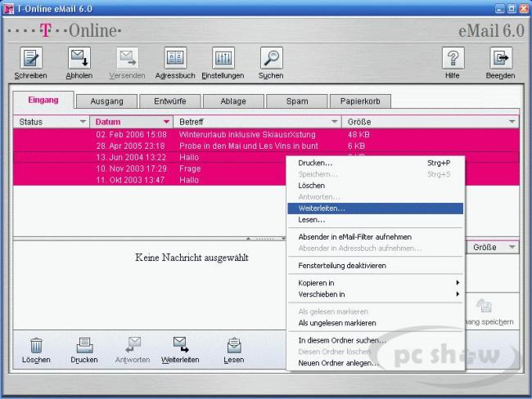This screenshot has width=532, height=399.
Task: Click the Beenden exit icon
Action: pos(501,58)
